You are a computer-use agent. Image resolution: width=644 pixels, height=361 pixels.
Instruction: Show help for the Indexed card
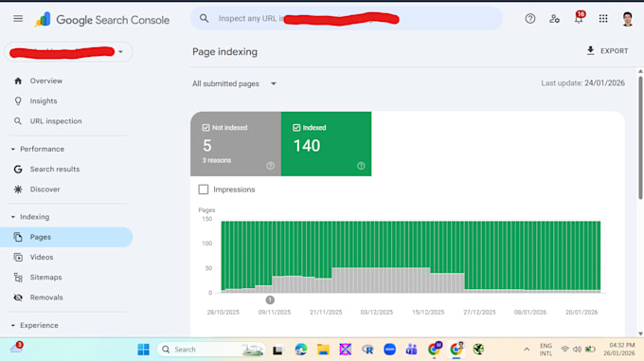(361, 166)
